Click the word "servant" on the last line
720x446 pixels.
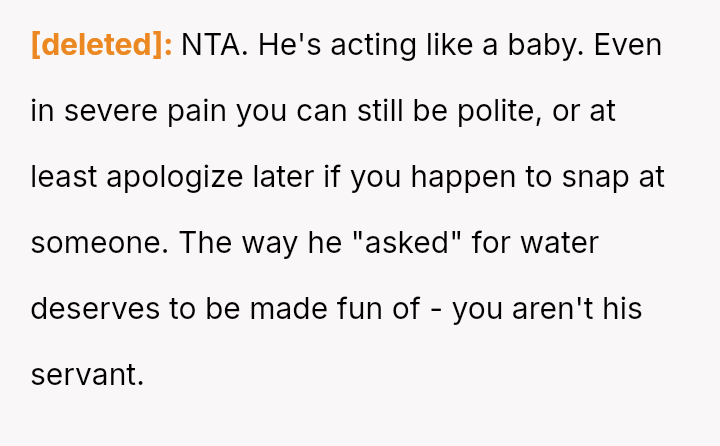pos(86,375)
